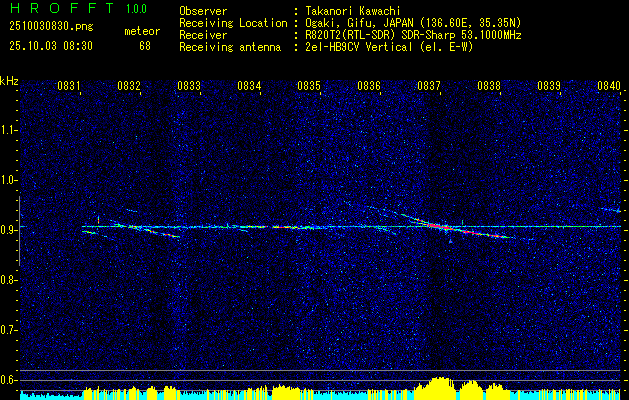
Task: Click the 0835 time marker
Action: tap(309, 85)
